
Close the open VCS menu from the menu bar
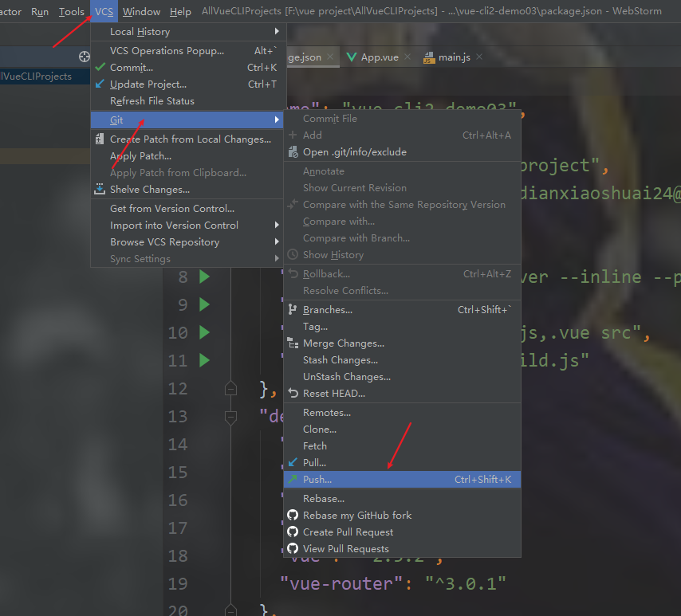104,11
